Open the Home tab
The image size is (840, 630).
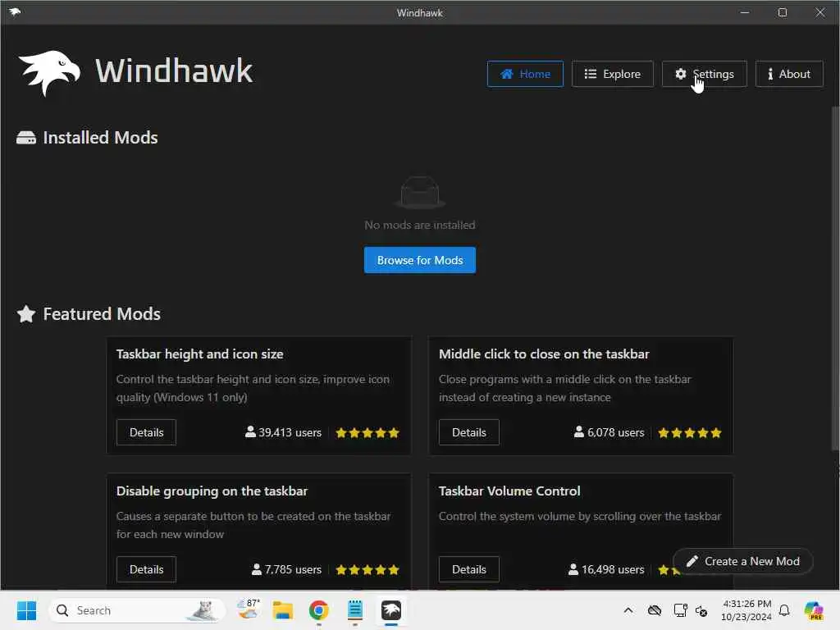pyautogui.click(x=525, y=74)
